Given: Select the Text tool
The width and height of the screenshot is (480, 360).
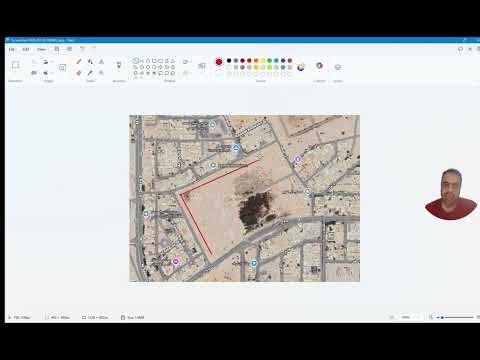Looking at the screenshot, I should pyautogui.click(x=101, y=62).
